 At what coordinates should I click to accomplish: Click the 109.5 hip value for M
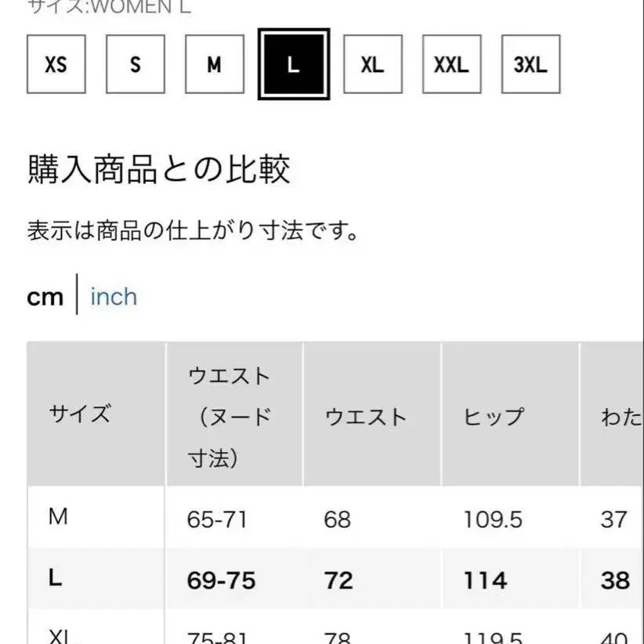click(x=493, y=519)
